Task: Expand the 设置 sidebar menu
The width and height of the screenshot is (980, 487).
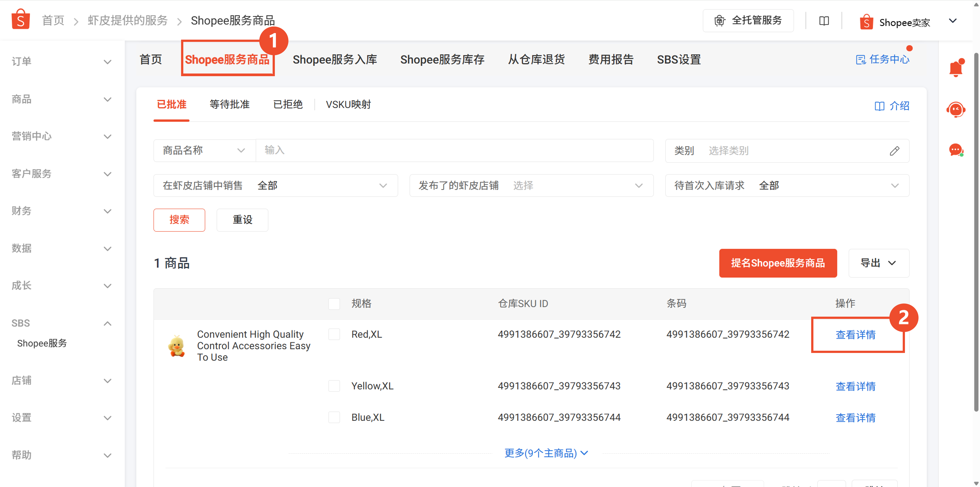Action: pyautogui.click(x=62, y=418)
